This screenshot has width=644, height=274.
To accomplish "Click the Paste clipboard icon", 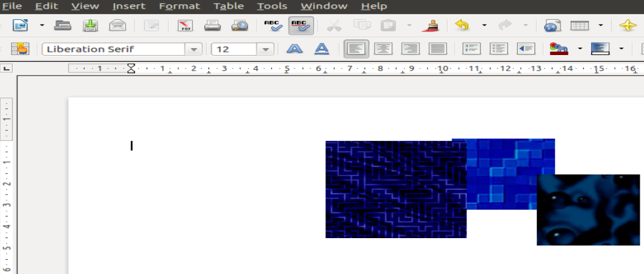I will pyautogui.click(x=388, y=25).
